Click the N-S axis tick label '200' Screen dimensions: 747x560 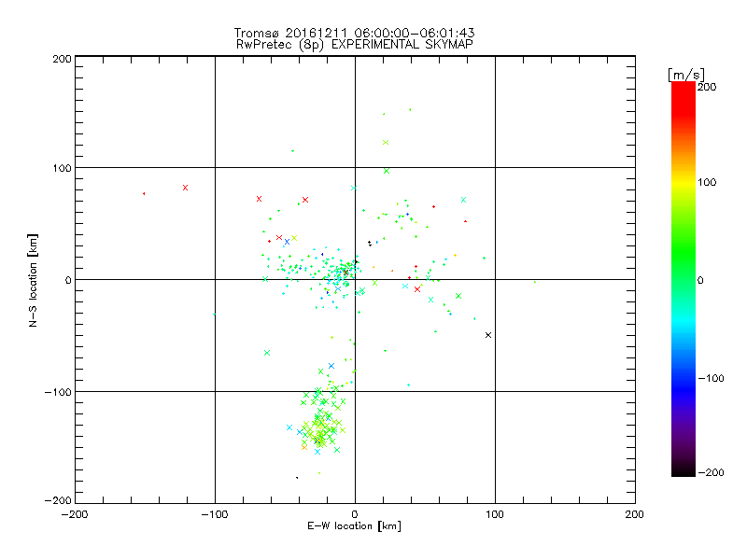pyautogui.click(x=62, y=60)
